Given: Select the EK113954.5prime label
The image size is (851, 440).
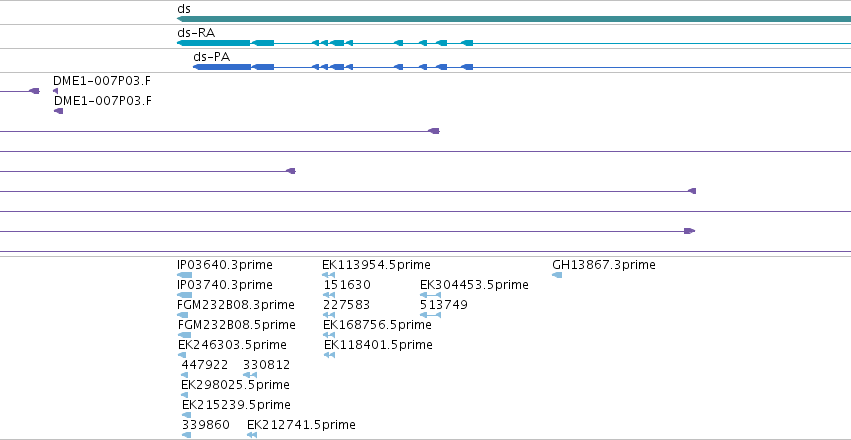Looking at the screenshot, I should 376,265.
